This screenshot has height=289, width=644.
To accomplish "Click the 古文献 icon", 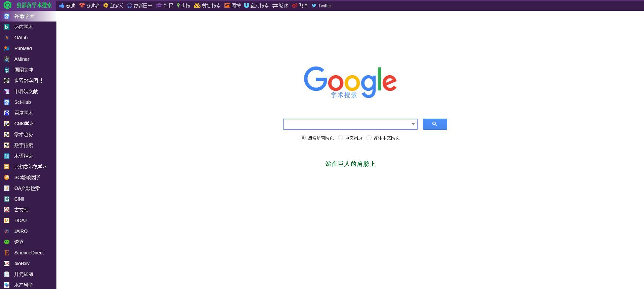I will tap(7, 210).
